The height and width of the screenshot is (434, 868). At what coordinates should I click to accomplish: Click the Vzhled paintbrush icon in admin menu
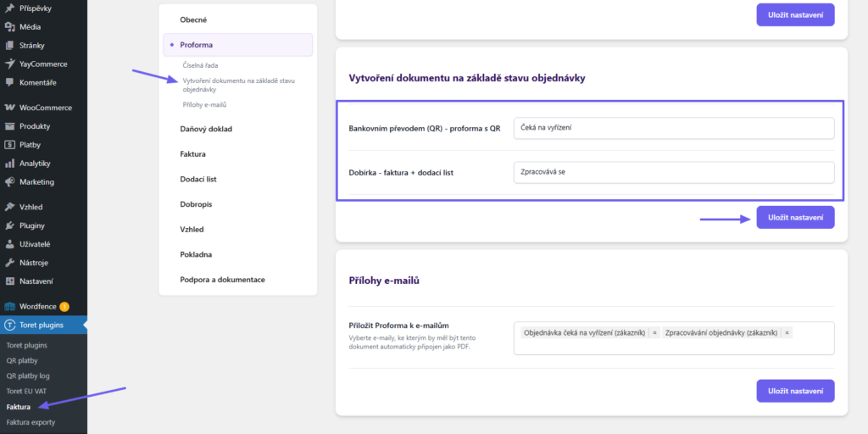pyautogui.click(x=9, y=207)
